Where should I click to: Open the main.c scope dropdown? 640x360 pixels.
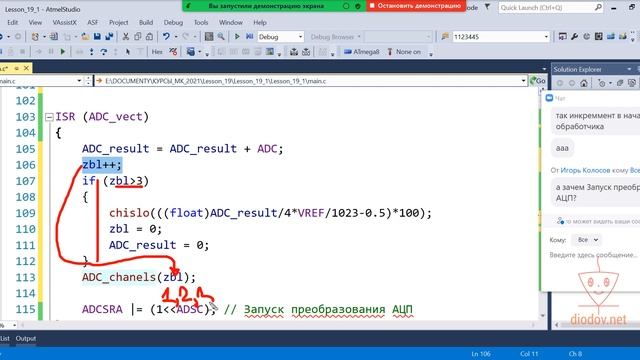coord(79,81)
